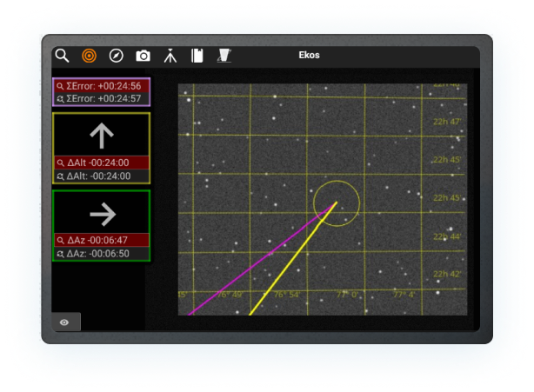Click refresh icon beside ΣError +00:24:57
The height and width of the screenshot is (392, 534).
pyautogui.click(x=60, y=99)
